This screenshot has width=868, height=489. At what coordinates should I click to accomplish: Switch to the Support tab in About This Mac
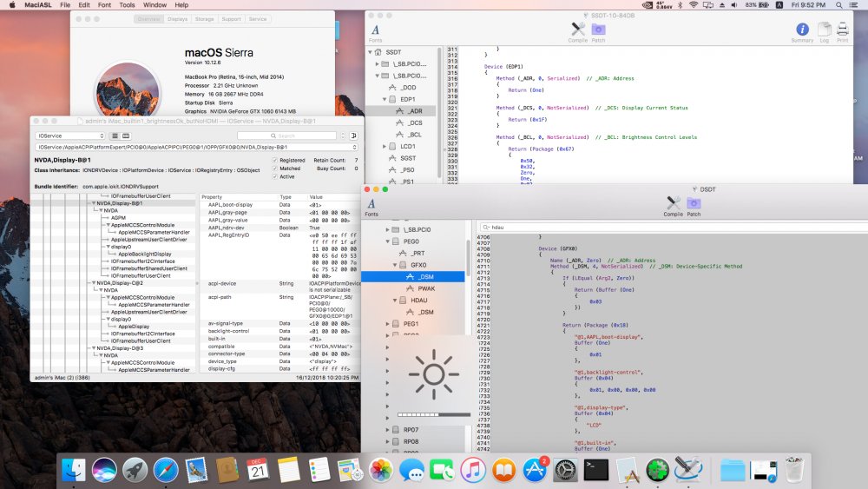[232, 19]
